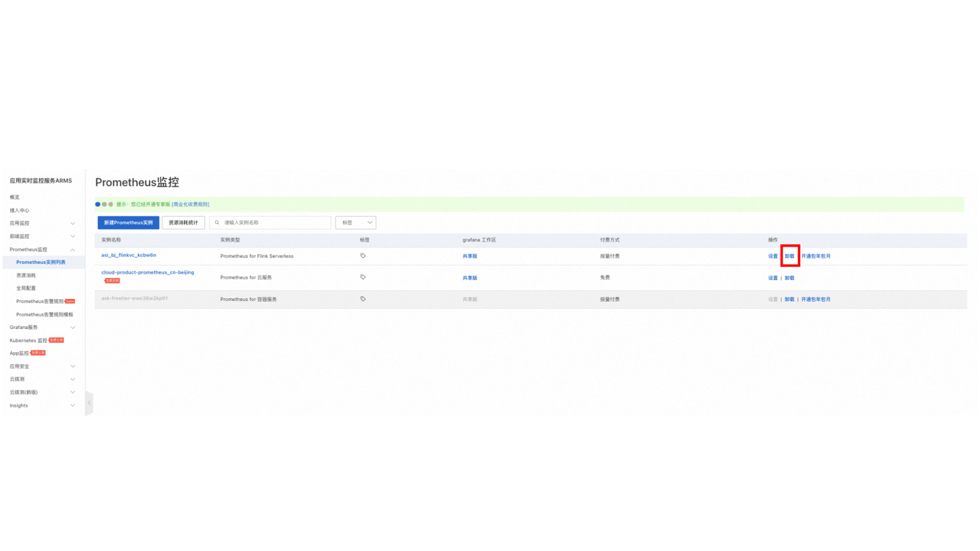
Task: Click 卸载 for cloud-product-prometheus_cn-beijing
Action: (x=789, y=277)
